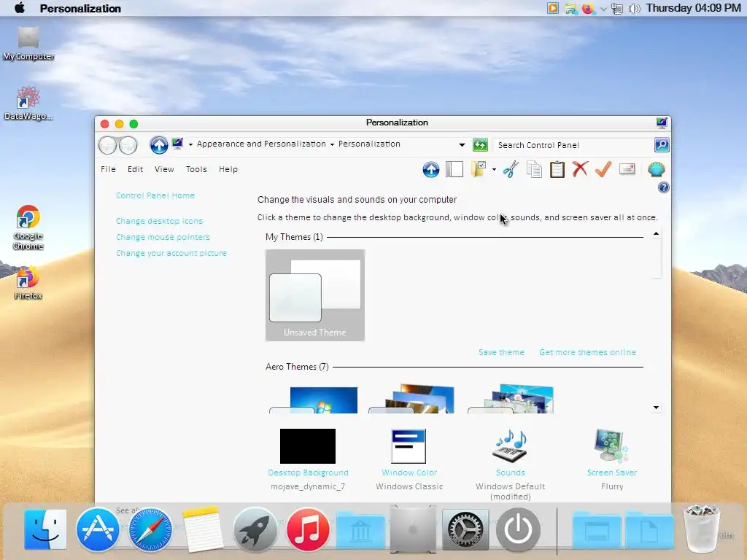The height and width of the screenshot is (560, 747).
Task: Click the red X Delete icon
Action: [580, 169]
